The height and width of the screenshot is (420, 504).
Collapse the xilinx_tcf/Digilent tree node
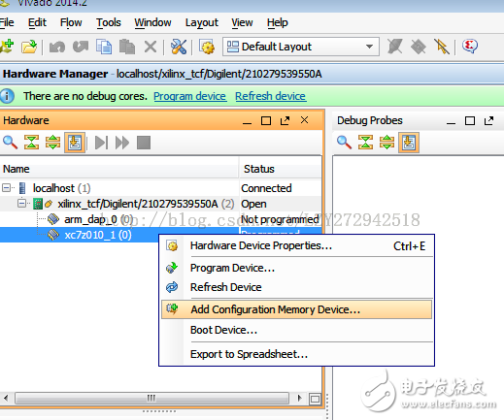pyautogui.click(x=22, y=204)
